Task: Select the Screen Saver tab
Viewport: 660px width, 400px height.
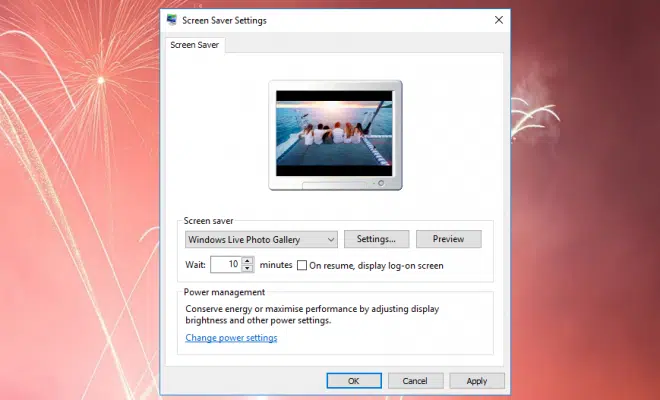Action: tap(194, 45)
